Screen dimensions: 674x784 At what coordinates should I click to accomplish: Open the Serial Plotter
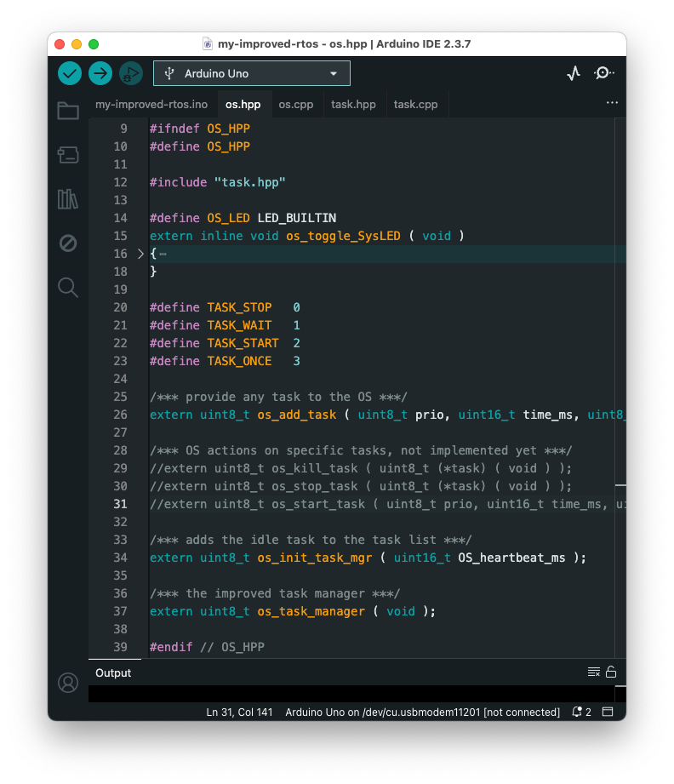pos(574,73)
